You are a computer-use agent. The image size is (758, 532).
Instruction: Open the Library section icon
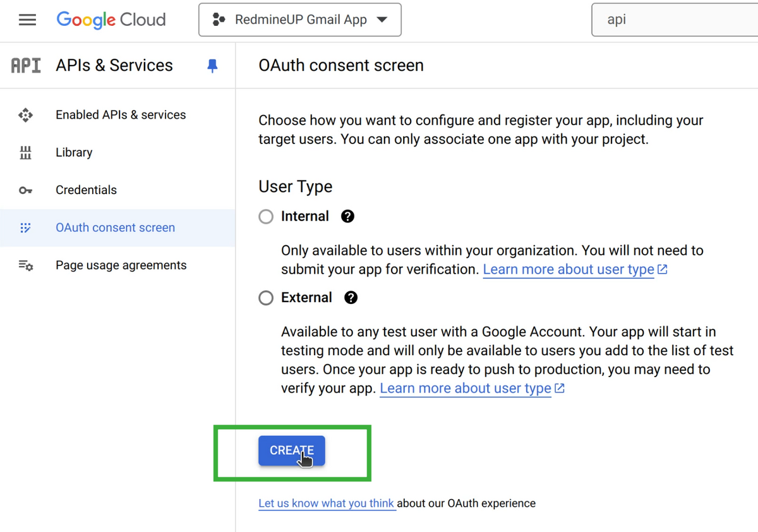[x=25, y=152]
